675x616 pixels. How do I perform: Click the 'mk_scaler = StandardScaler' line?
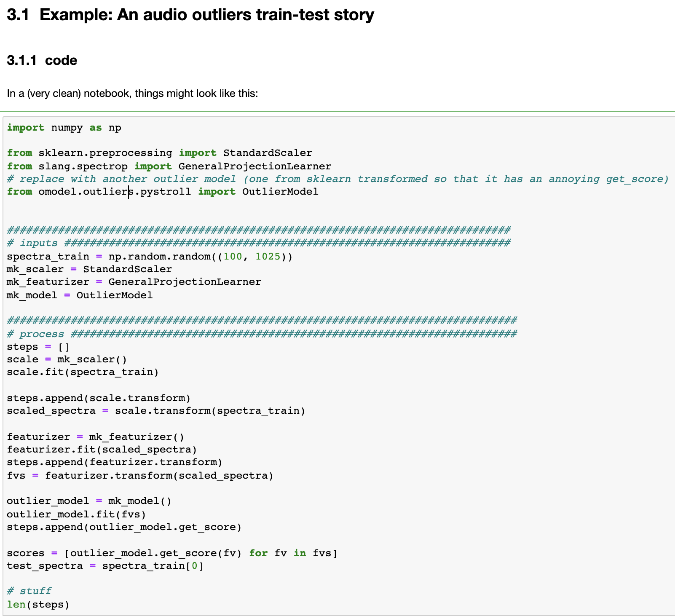click(89, 269)
